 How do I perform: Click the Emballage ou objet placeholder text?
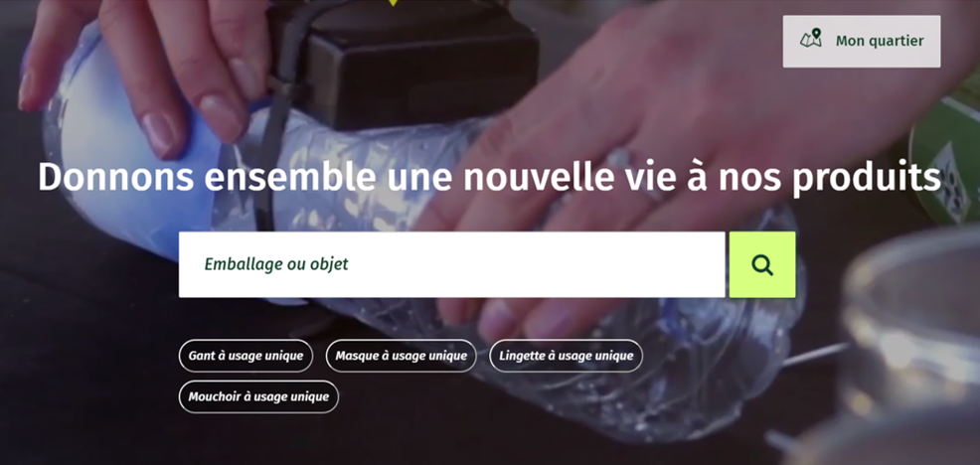[x=276, y=265]
